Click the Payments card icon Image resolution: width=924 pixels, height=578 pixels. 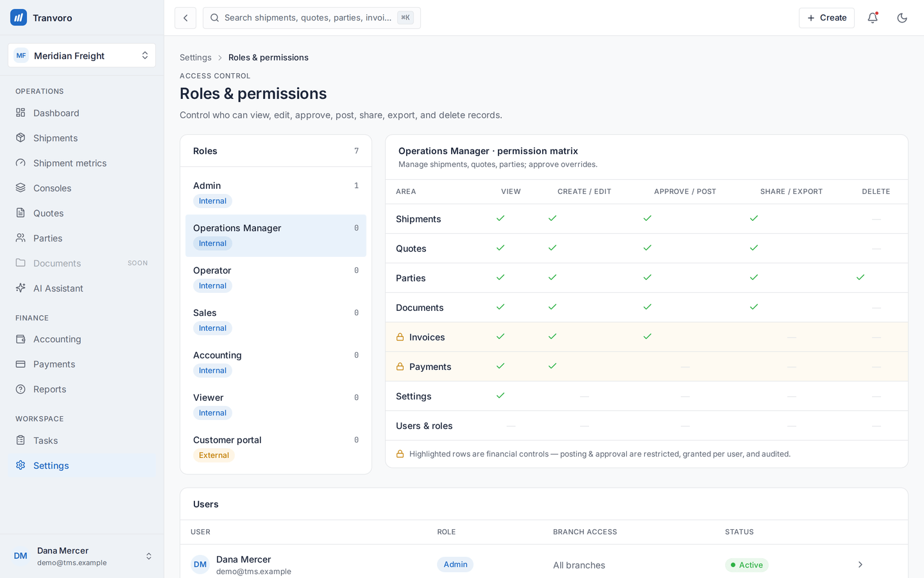[x=21, y=364]
